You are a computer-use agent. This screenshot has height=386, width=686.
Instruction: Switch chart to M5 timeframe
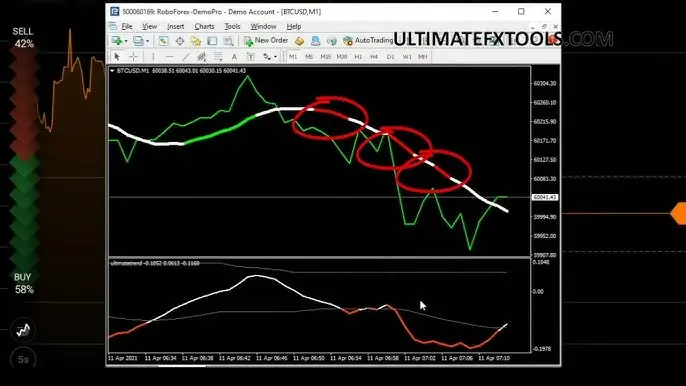tap(309, 56)
